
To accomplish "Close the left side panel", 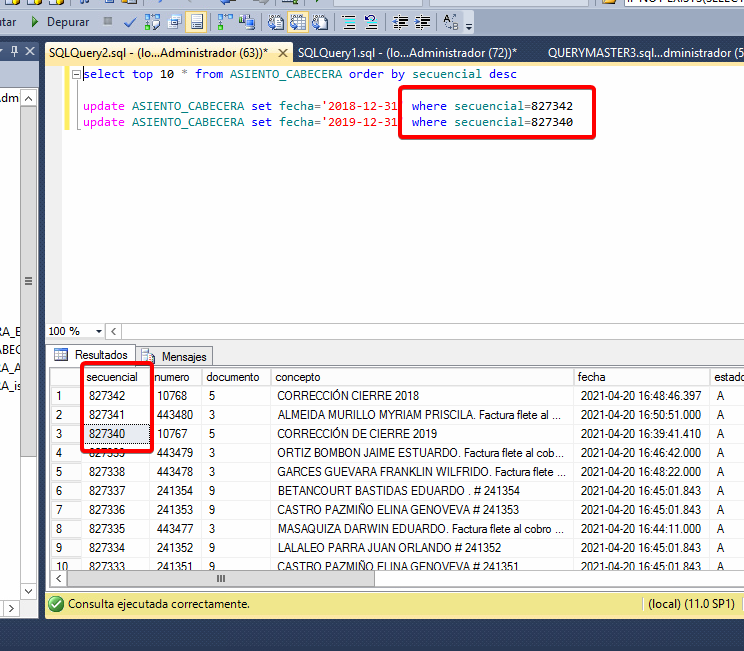I will (30, 51).
